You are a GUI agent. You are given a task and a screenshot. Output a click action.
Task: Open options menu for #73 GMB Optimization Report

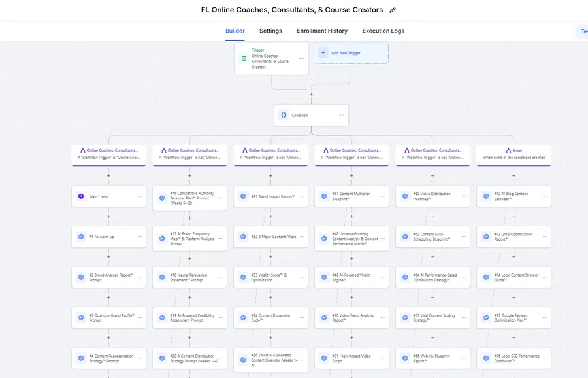pos(544,237)
